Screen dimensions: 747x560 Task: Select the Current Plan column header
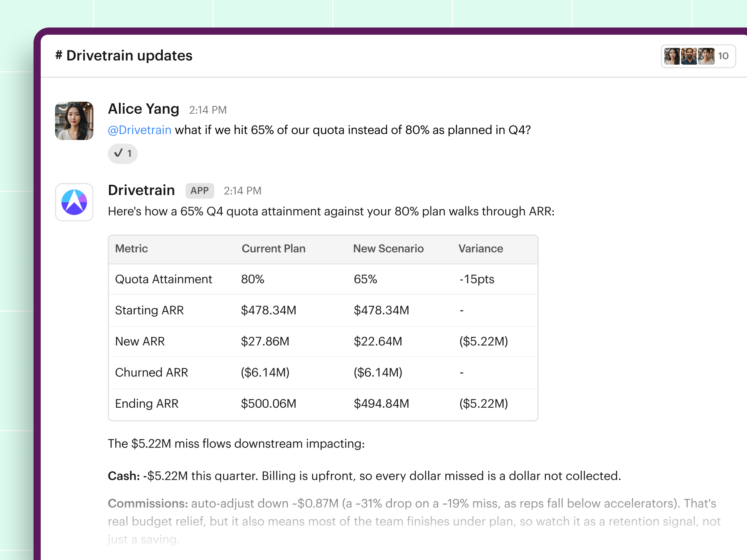pos(273,248)
